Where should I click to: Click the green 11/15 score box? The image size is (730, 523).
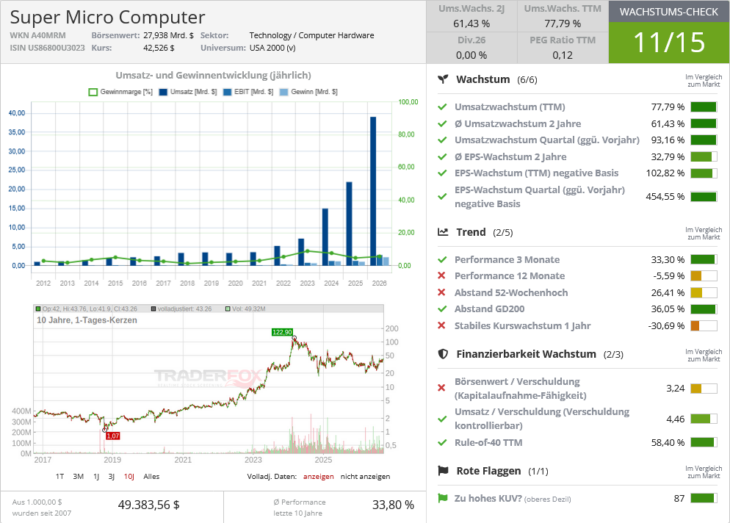(669, 42)
